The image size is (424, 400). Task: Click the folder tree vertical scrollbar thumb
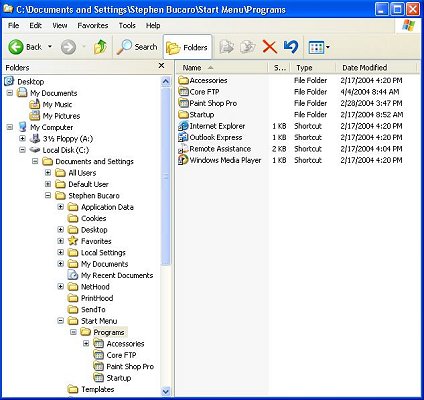coord(166,176)
